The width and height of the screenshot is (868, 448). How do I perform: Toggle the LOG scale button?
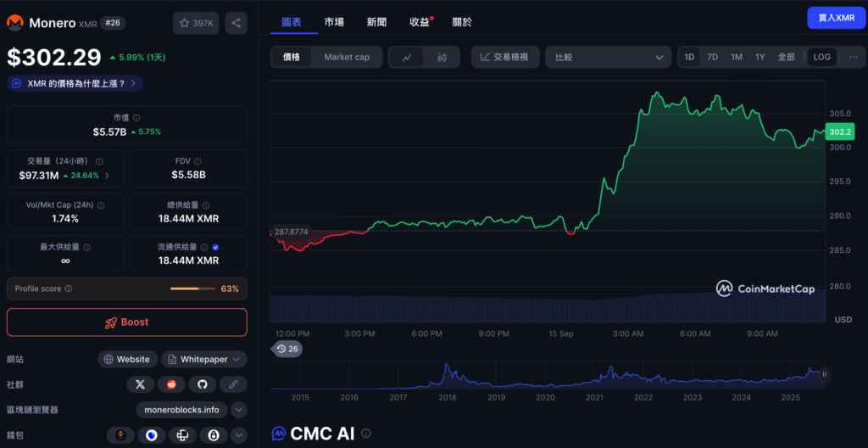pos(822,57)
